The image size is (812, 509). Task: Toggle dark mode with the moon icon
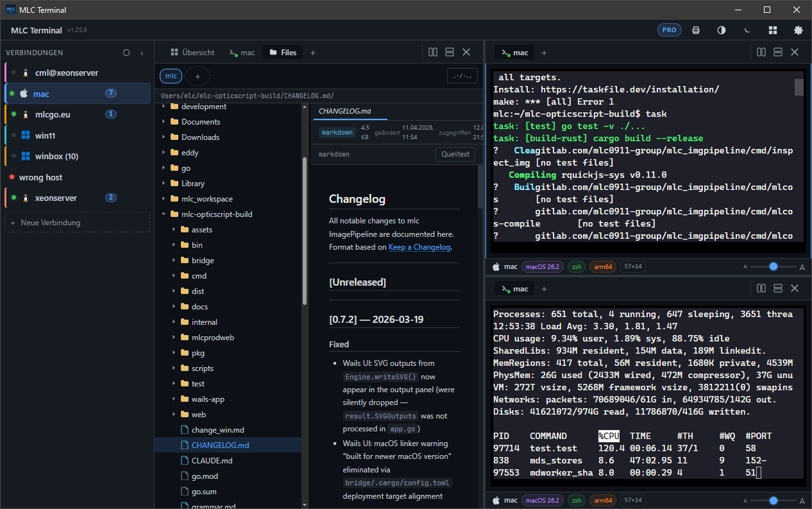747,30
